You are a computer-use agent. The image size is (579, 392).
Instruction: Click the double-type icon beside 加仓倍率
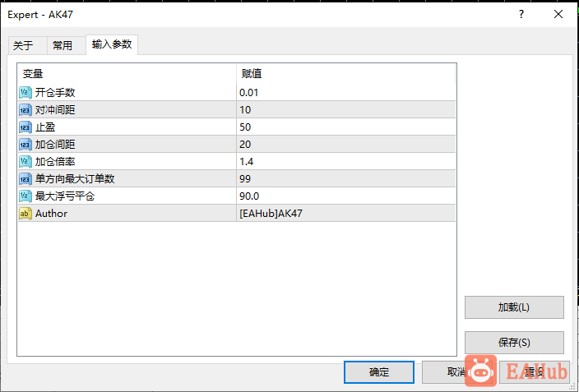[x=25, y=162]
